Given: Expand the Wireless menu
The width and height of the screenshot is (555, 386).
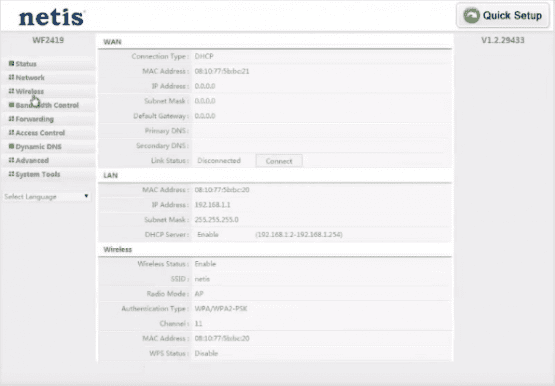Looking at the screenshot, I should 30,91.
